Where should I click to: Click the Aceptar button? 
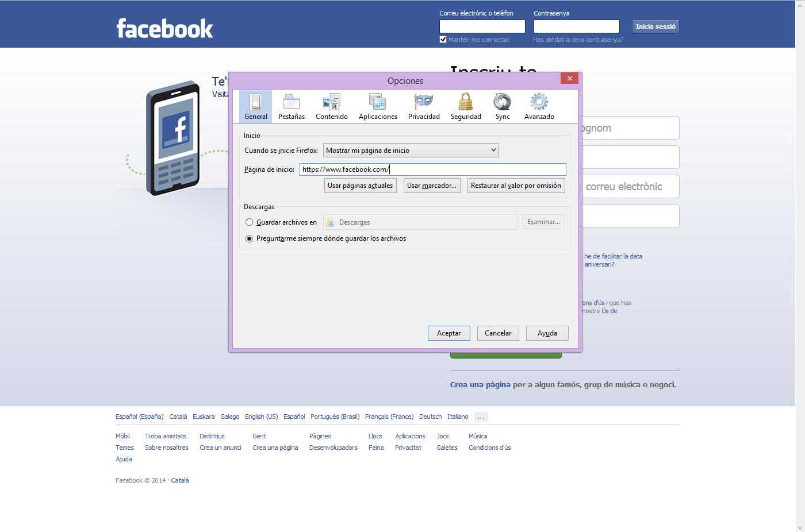[x=448, y=333]
